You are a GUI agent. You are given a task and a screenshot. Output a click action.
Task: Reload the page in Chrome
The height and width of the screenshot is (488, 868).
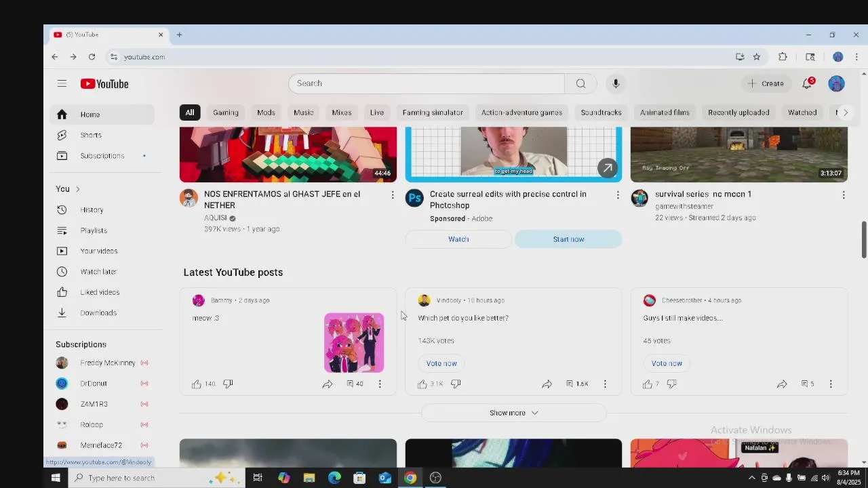pyautogui.click(x=92, y=57)
